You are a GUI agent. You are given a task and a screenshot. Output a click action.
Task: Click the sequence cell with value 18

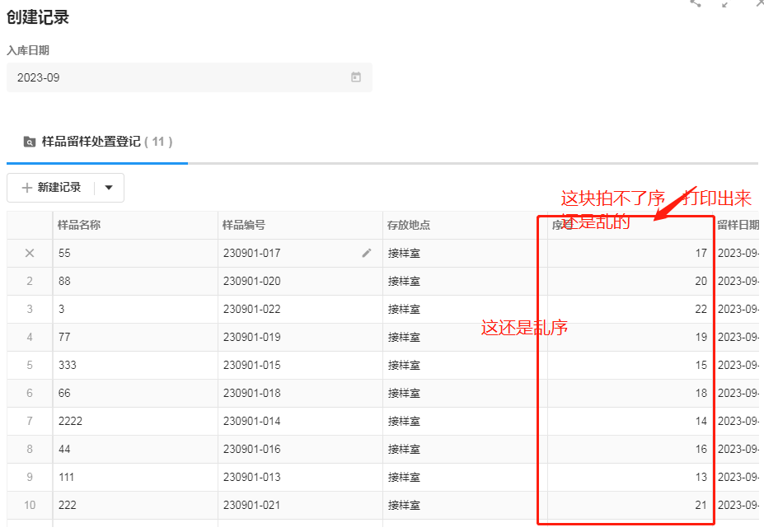coord(630,393)
